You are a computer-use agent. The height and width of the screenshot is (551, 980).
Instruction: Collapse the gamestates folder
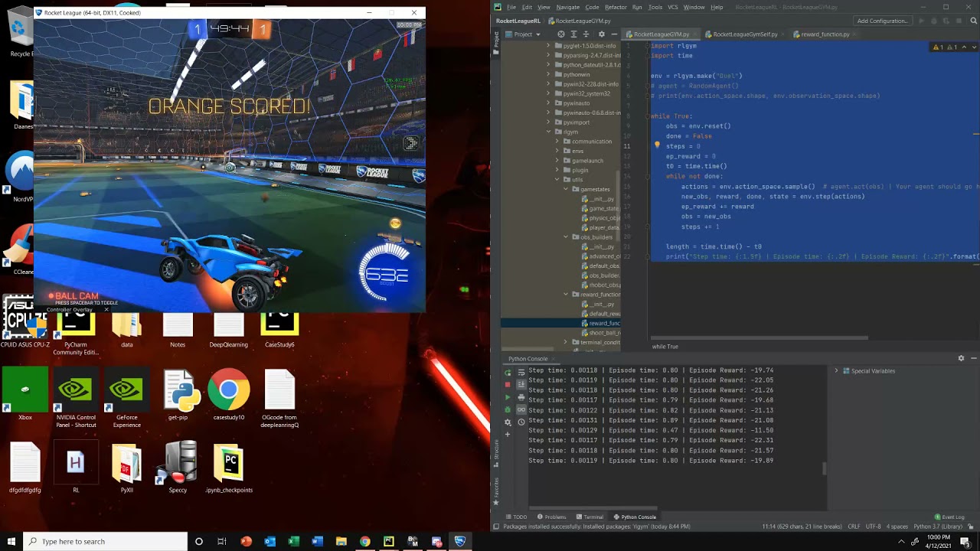tap(567, 189)
